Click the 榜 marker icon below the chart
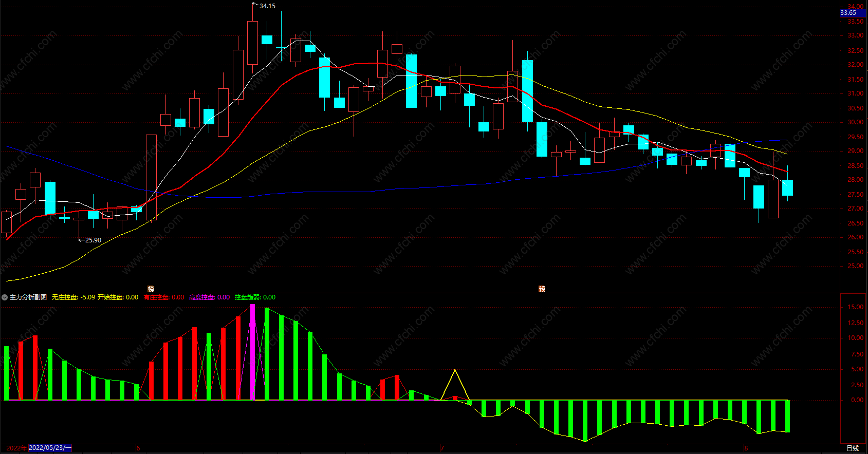The height and width of the screenshot is (454, 868). click(151, 289)
